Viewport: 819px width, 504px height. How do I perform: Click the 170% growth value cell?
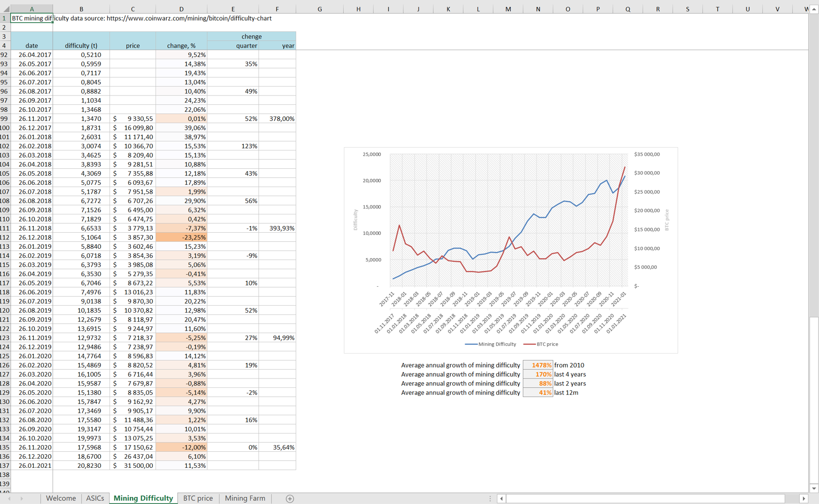(538, 374)
